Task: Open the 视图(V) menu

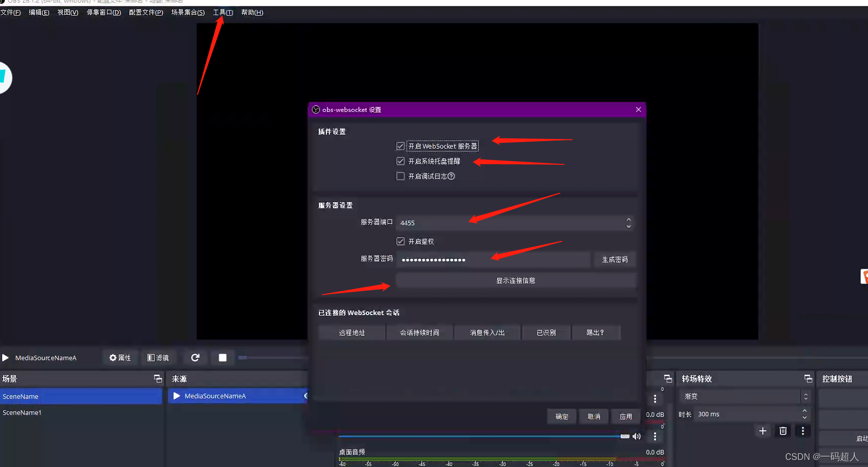Action: coord(68,12)
